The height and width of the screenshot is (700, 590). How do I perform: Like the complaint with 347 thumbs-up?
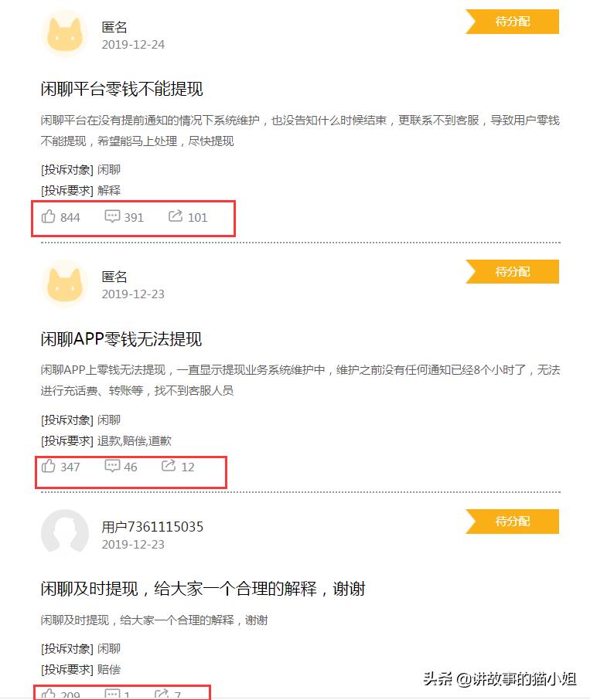[x=49, y=466]
